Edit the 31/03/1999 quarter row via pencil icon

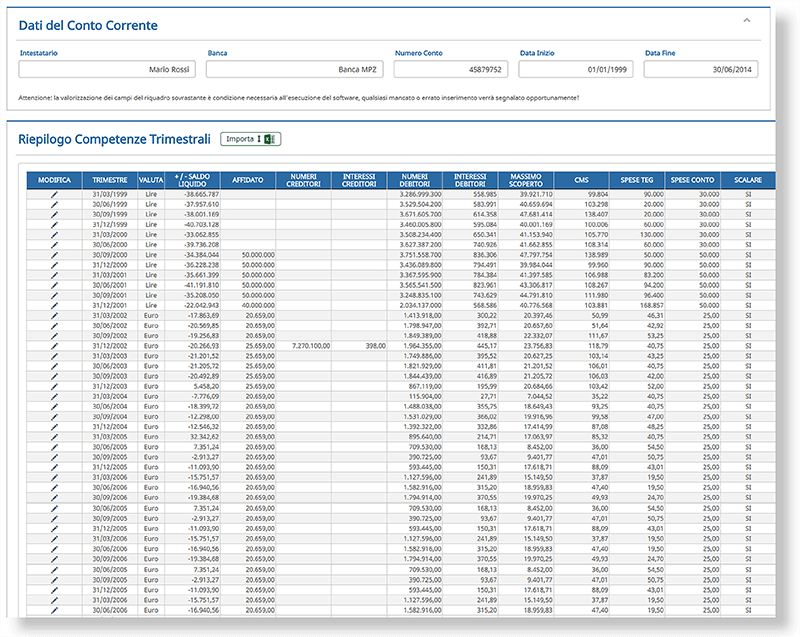54,194
